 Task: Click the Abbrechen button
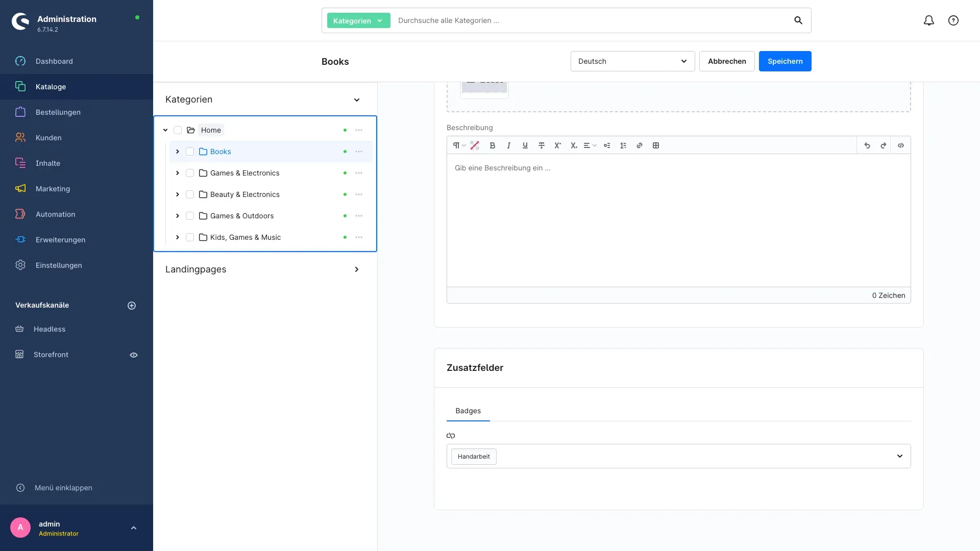point(727,61)
